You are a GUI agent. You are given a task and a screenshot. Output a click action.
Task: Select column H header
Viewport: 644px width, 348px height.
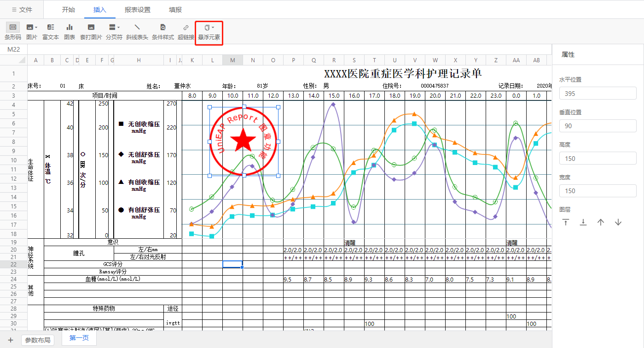click(x=139, y=60)
